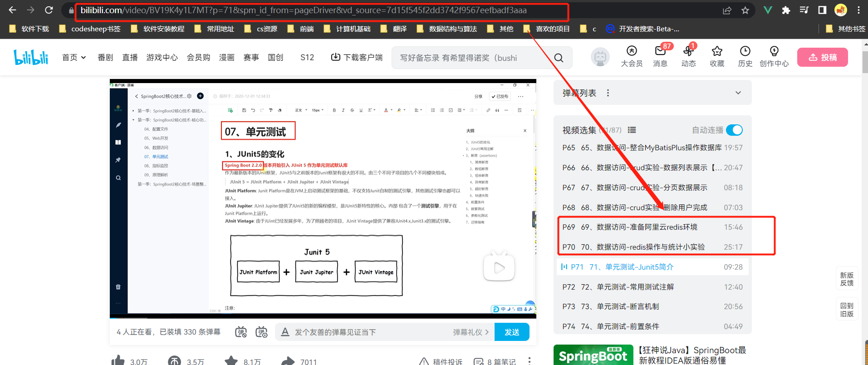Play the video via overlay play button
The image size is (868, 365).
[499, 267]
